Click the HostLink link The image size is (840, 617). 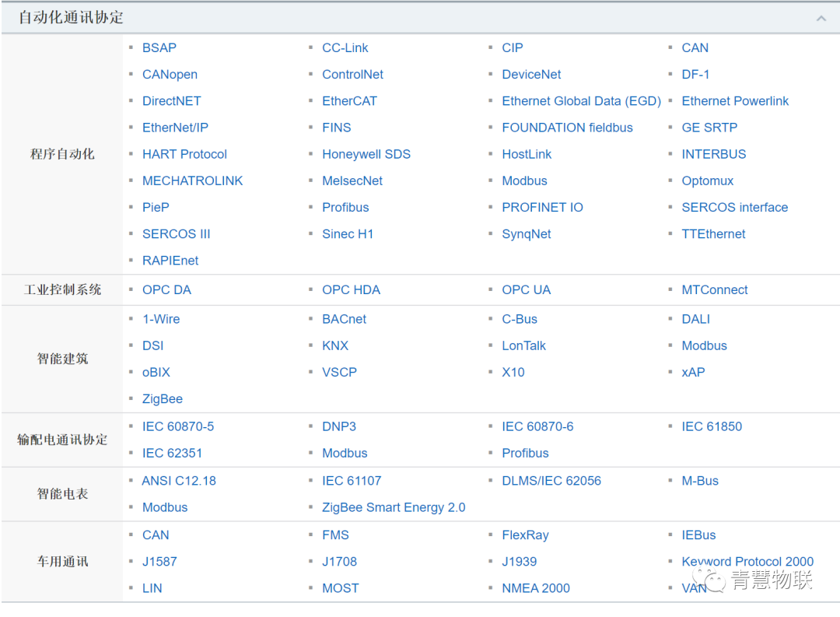click(527, 154)
